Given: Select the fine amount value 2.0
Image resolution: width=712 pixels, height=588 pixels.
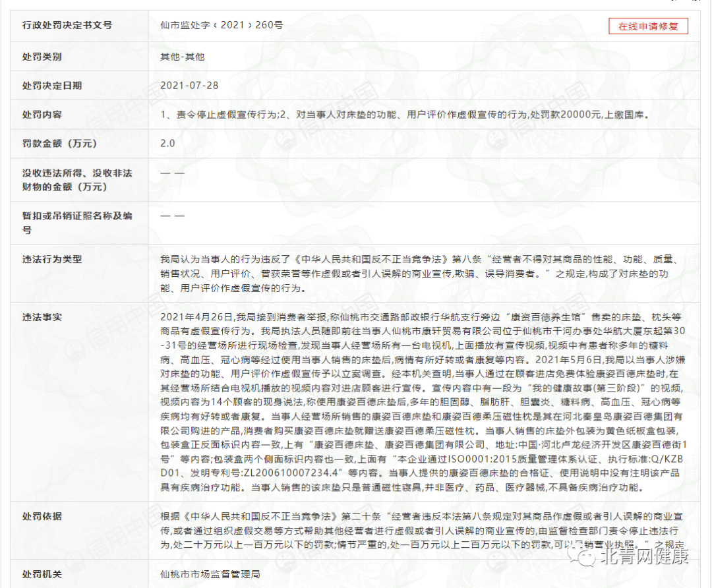Looking at the screenshot, I should (167, 144).
